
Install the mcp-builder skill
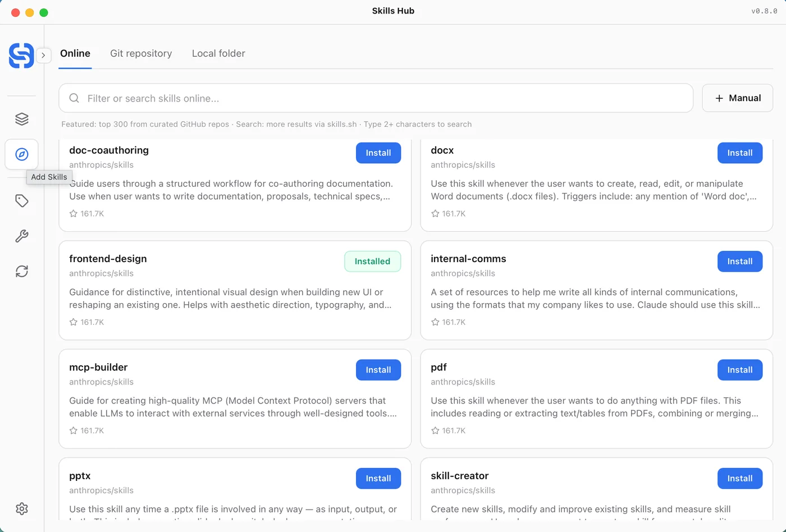click(378, 370)
